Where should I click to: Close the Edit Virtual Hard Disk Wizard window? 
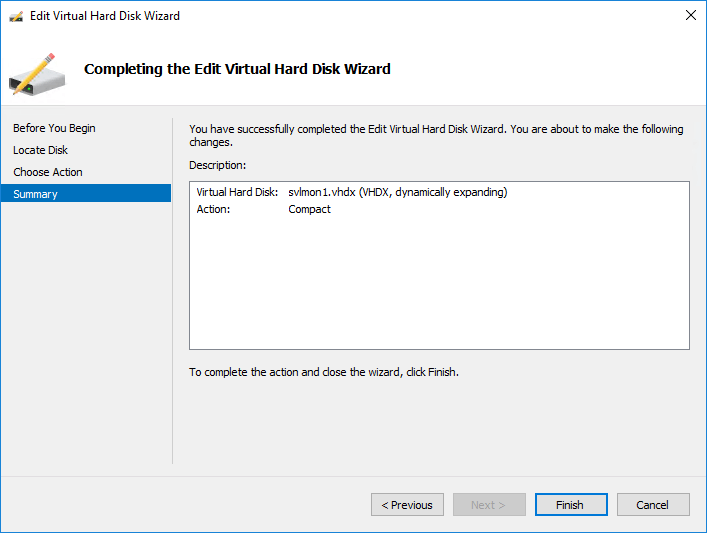pyautogui.click(x=690, y=15)
